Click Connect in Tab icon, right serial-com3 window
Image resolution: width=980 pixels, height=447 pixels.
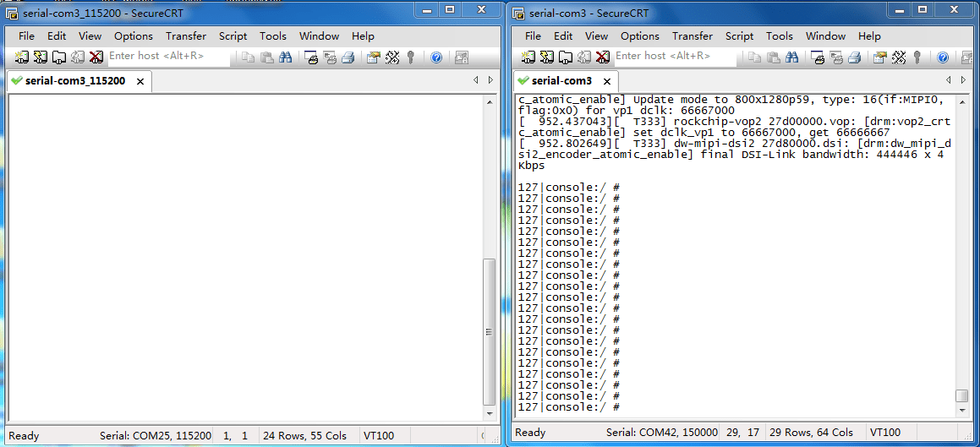point(565,57)
